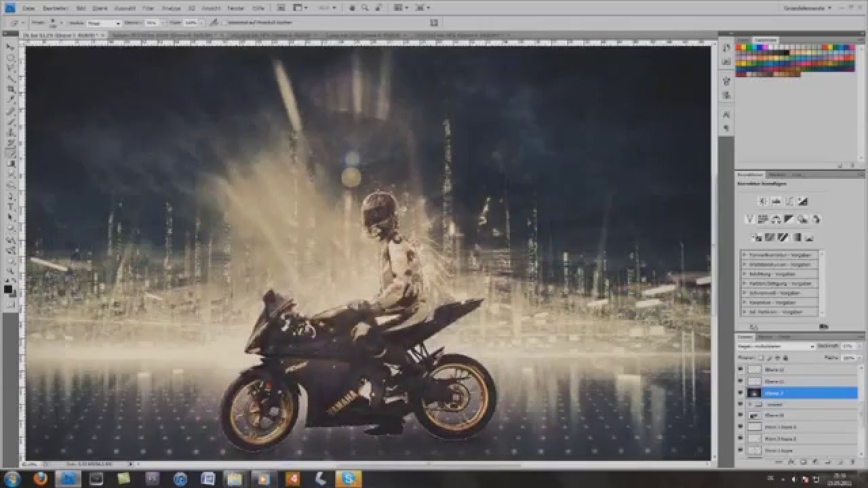
Task: Add a Curves adjustment
Action: (x=789, y=201)
